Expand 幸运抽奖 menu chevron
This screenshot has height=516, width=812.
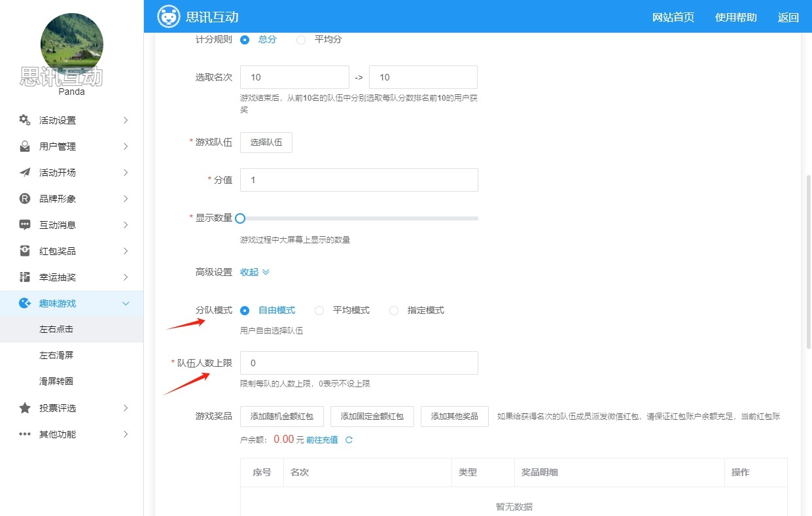(x=126, y=277)
